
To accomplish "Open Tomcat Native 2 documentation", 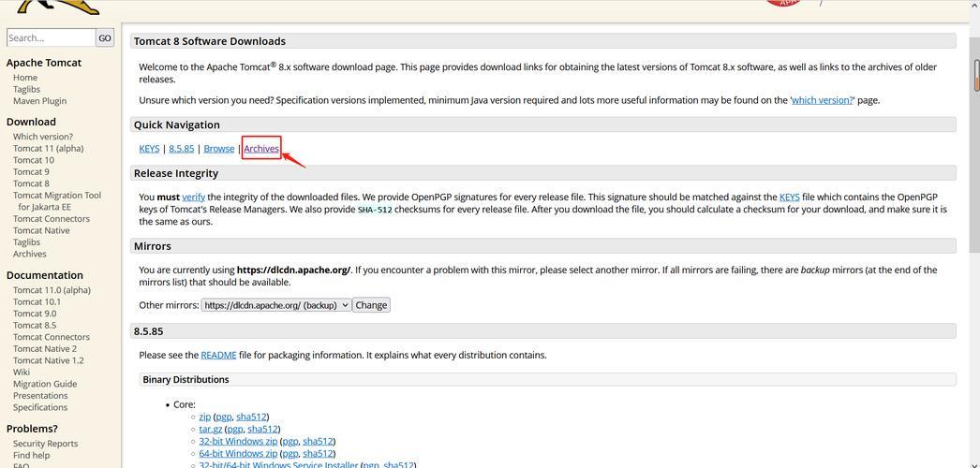I will coord(45,349).
